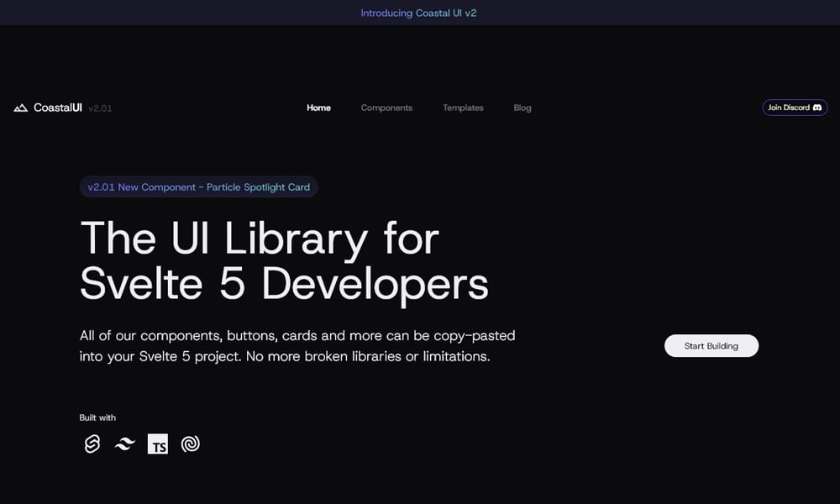840x504 pixels.
Task: Open the Home nav item
Action: tap(318, 108)
